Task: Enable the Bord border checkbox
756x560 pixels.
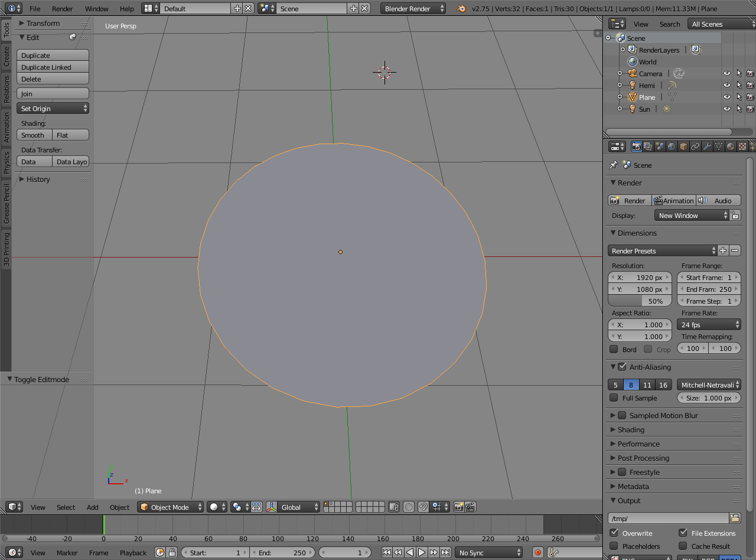Action: [x=614, y=349]
